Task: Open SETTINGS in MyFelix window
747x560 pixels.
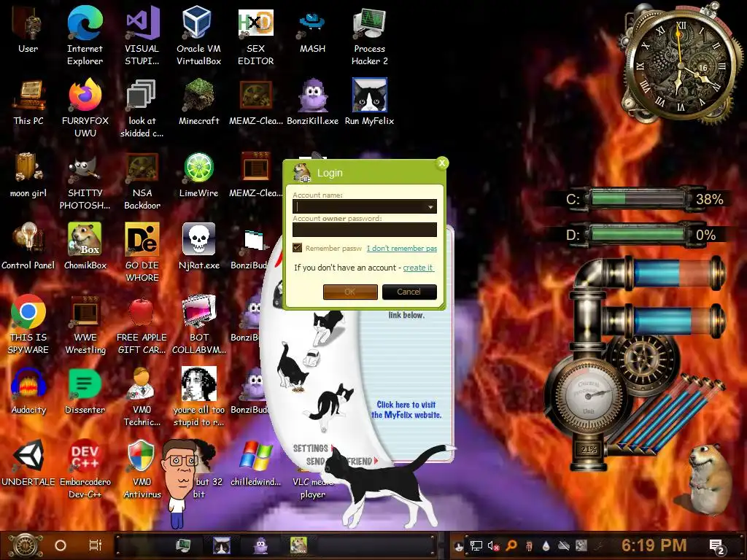Action: tap(311, 448)
